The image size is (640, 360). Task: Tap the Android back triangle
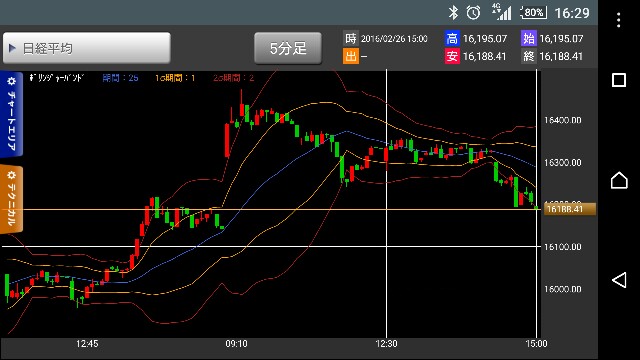click(x=619, y=280)
